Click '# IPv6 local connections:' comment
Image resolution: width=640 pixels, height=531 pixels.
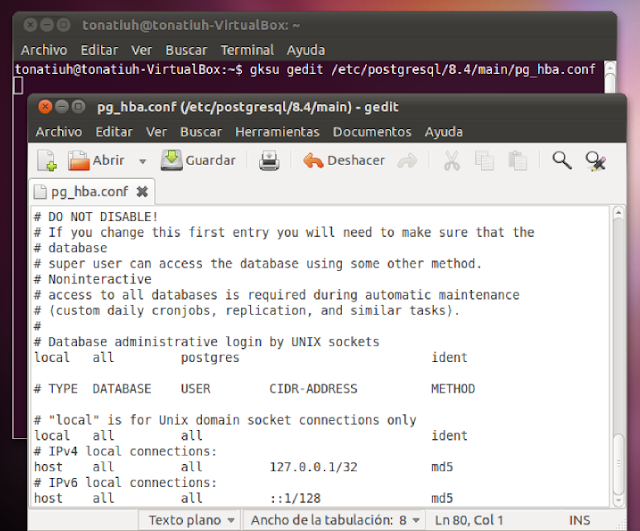125,482
